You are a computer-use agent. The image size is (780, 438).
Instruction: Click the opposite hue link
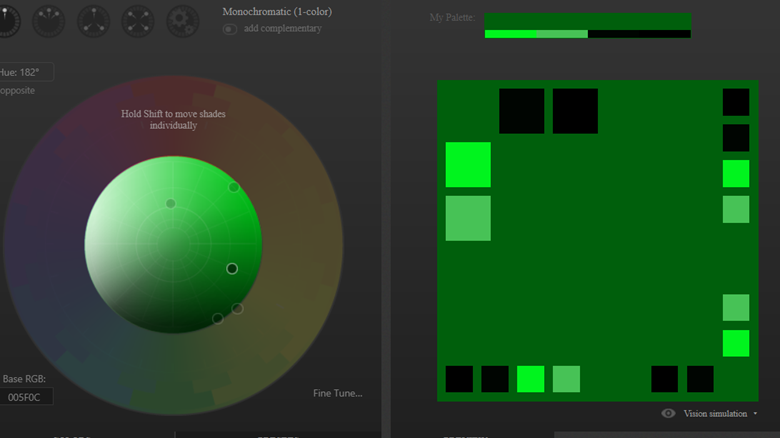pyautogui.click(x=18, y=91)
